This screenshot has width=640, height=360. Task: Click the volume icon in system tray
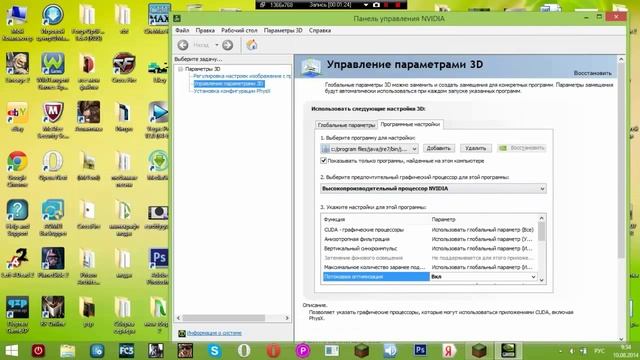572,351
